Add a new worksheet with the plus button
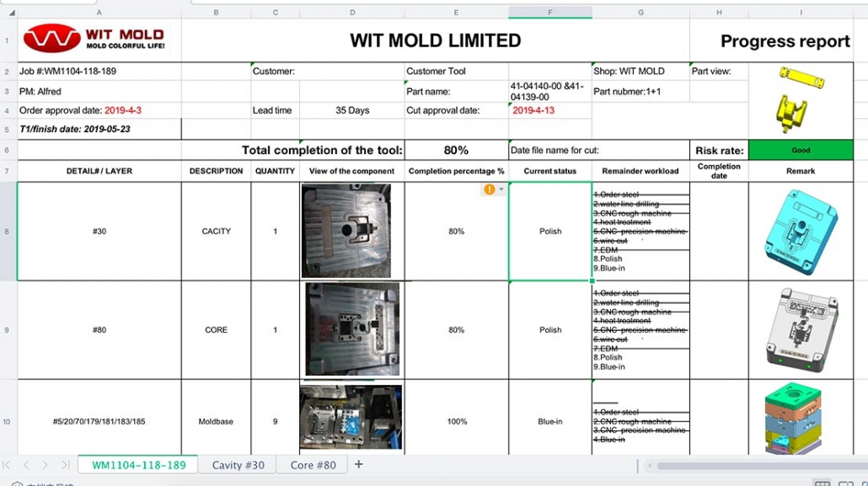The image size is (868, 486). 359,464
